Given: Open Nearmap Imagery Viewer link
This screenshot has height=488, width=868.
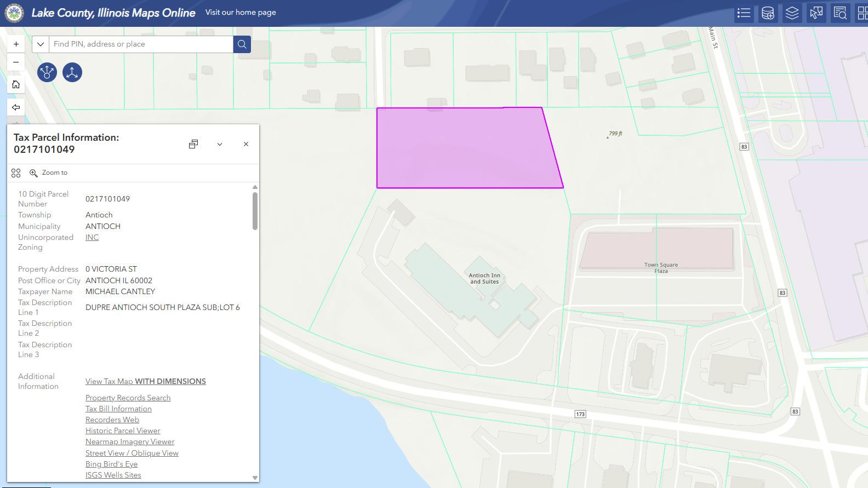Looking at the screenshot, I should pos(130,441).
